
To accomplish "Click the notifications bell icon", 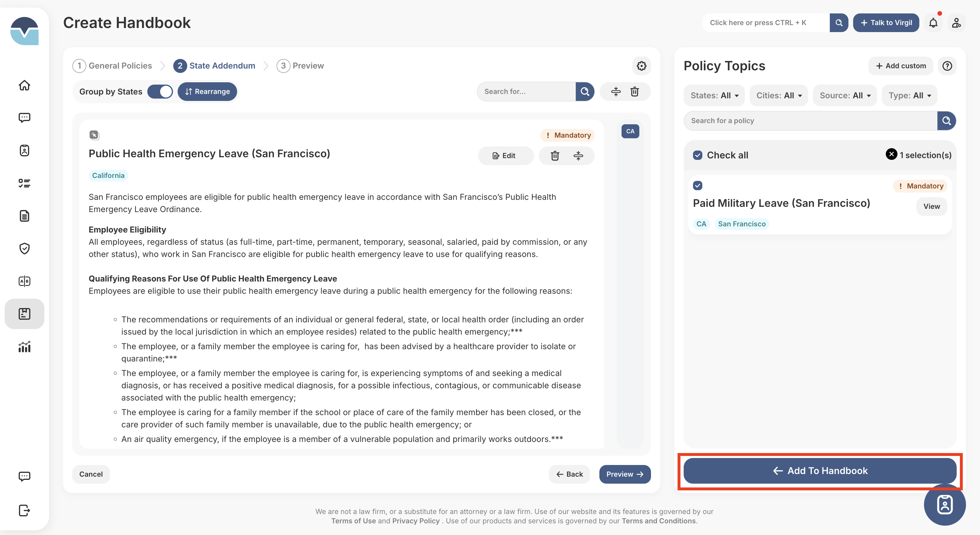I will point(933,23).
